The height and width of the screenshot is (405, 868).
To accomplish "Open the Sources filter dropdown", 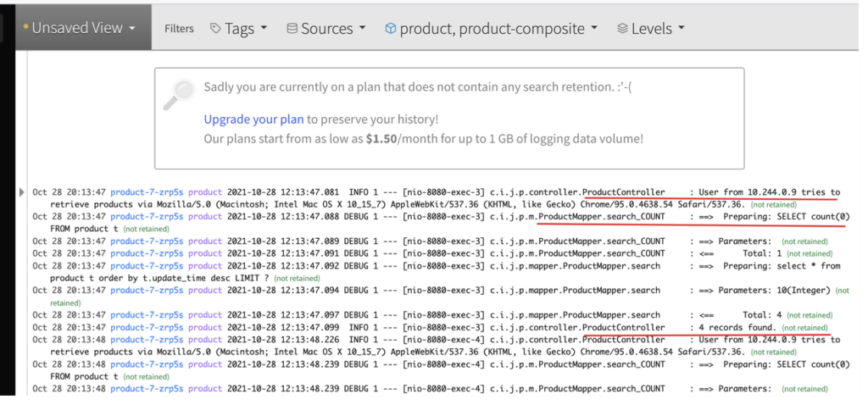I will click(x=326, y=28).
